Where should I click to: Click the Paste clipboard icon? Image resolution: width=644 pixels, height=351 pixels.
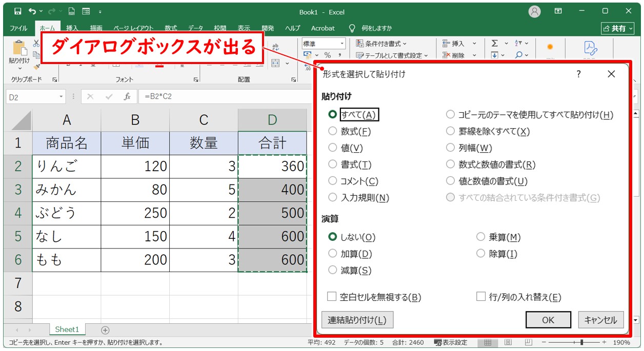pyautogui.click(x=19, y=48)
